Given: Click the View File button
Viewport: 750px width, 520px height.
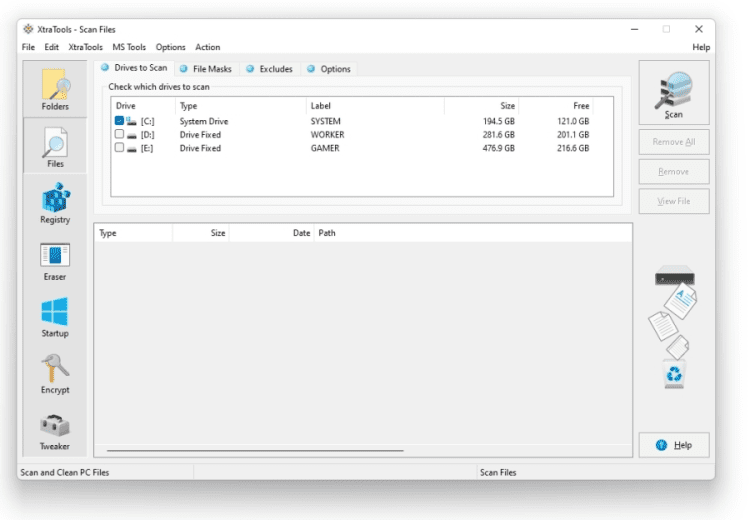Looking at the screenshot, I should click(x=674, y=201).
